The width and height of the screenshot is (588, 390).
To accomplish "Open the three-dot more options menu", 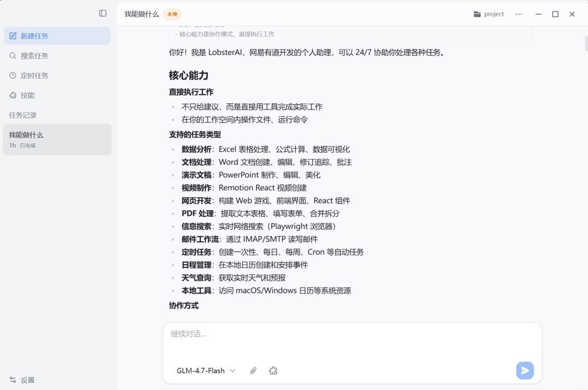I will (519, 14).
